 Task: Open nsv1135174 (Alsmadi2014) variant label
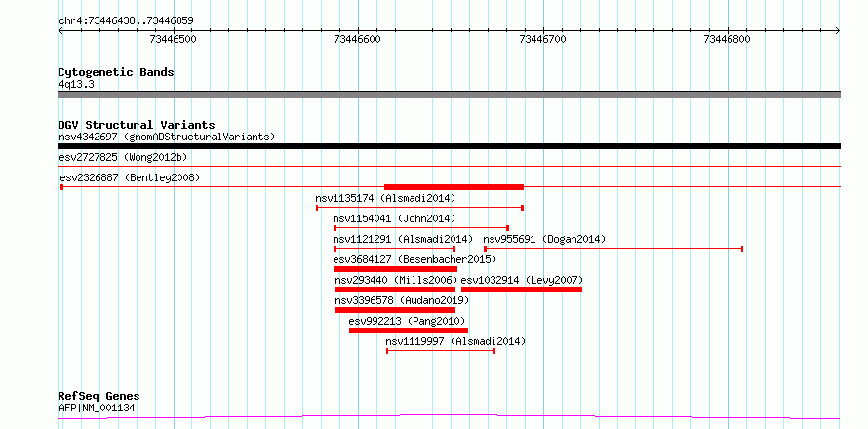pyautogui.click(x=385, y=198)
